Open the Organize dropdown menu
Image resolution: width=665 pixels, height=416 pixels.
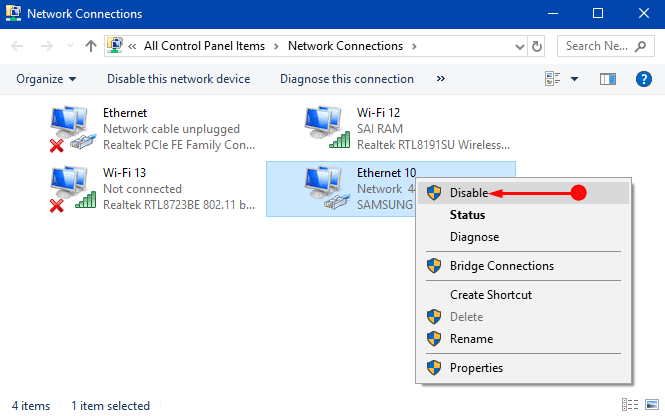click(46, 79)
